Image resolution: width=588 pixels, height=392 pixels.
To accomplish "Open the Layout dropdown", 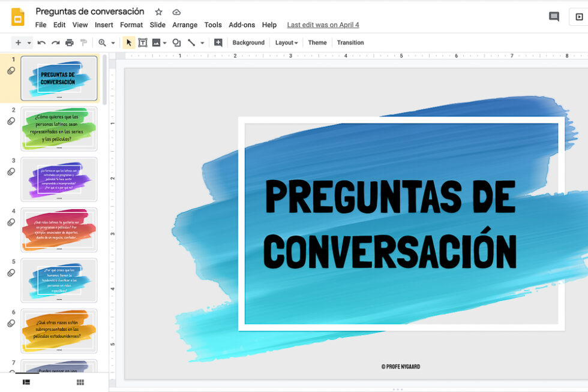I will [286, 43].
